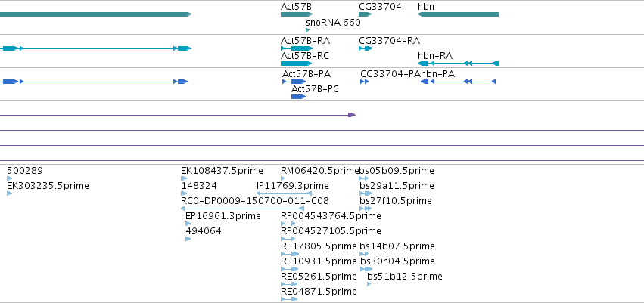Click the RE04871.5prime EST glyph

click(289, 299)
